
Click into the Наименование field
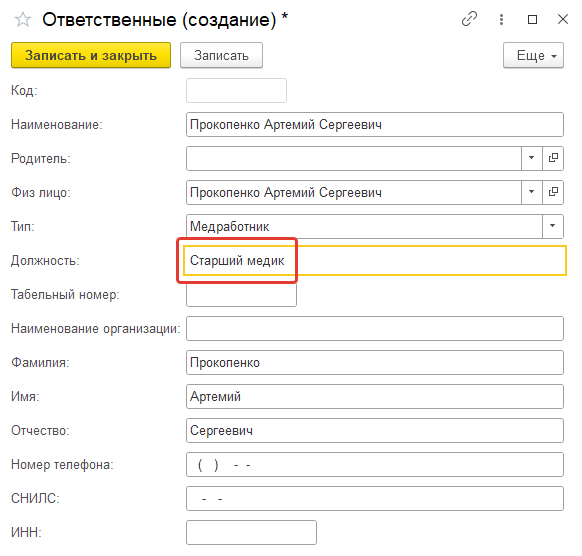click(x=375, y=124)
